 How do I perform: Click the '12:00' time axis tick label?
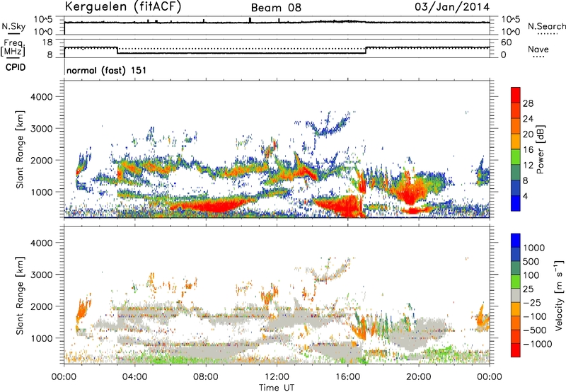coord(277,377)
